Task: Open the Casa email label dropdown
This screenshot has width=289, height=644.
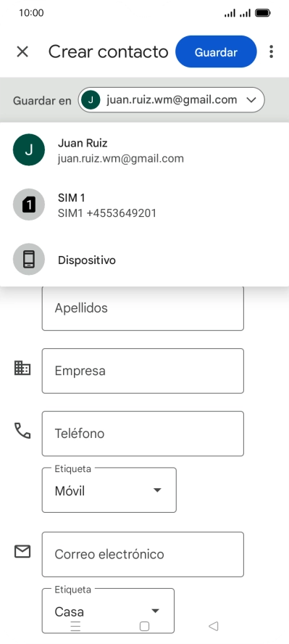Action: point(108,611)
